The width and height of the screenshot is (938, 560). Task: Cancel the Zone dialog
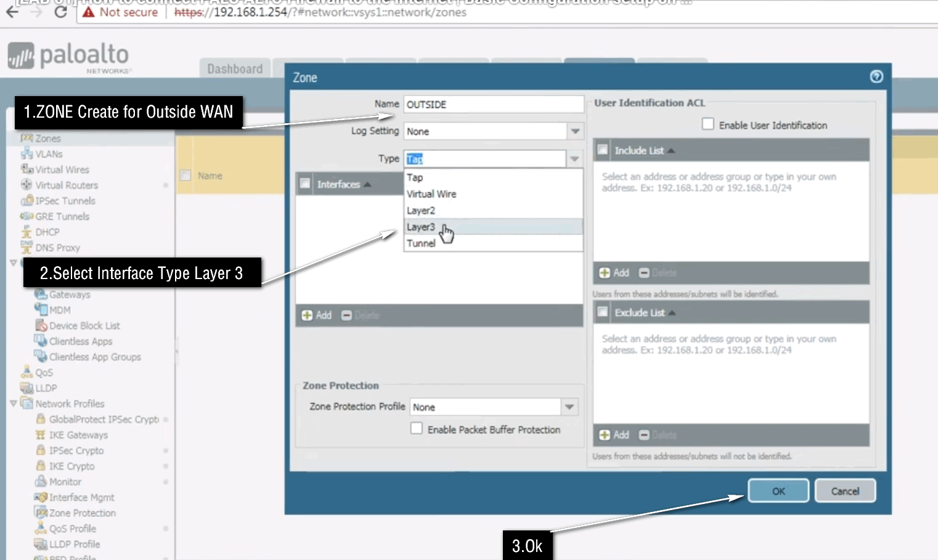coord(845,491)
